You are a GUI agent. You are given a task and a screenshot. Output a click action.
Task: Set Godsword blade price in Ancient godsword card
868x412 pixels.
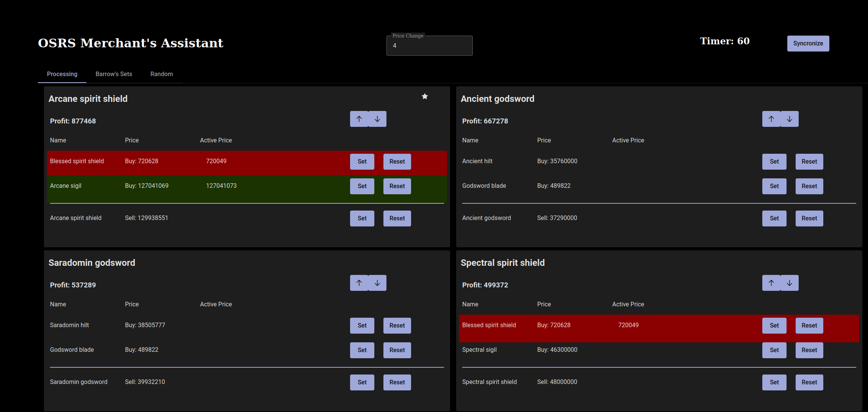click(x=774, y=186)
